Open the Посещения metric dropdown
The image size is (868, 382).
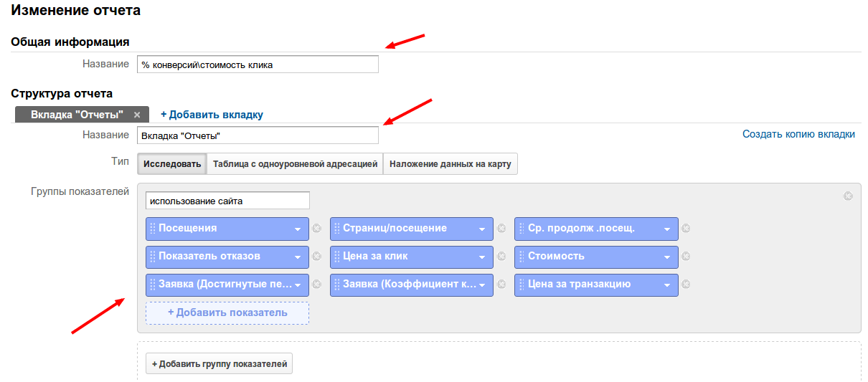(297, 229)
